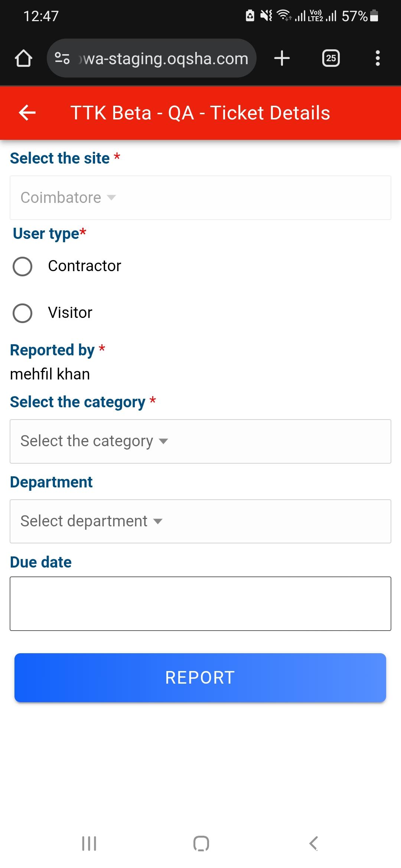Open browser home page icon
The height and width of the screenshot is (868, 401).
click(x=23, y=58)
